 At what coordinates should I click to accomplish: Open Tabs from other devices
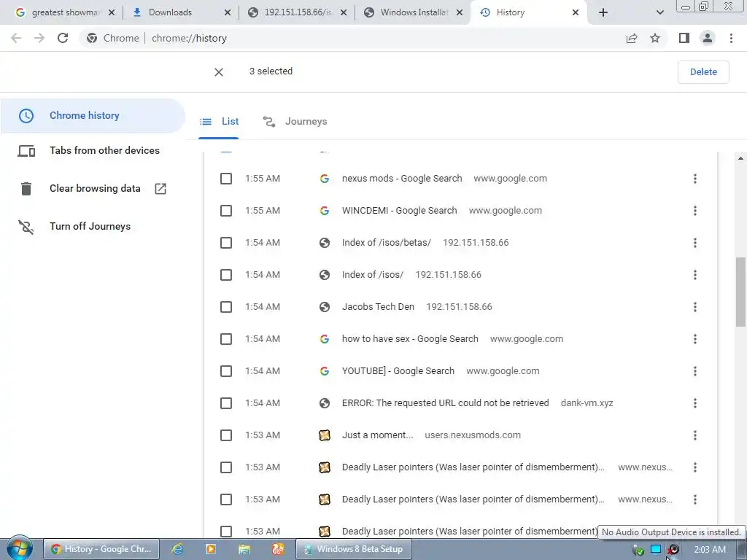pyautogui.click(x=105, y=150)
